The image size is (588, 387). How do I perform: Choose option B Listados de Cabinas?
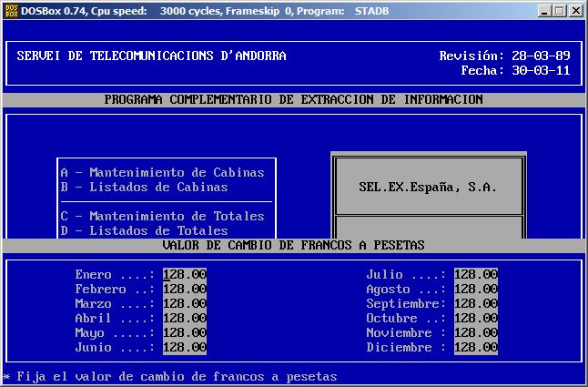pyautogui.click(x=144, y=187)
